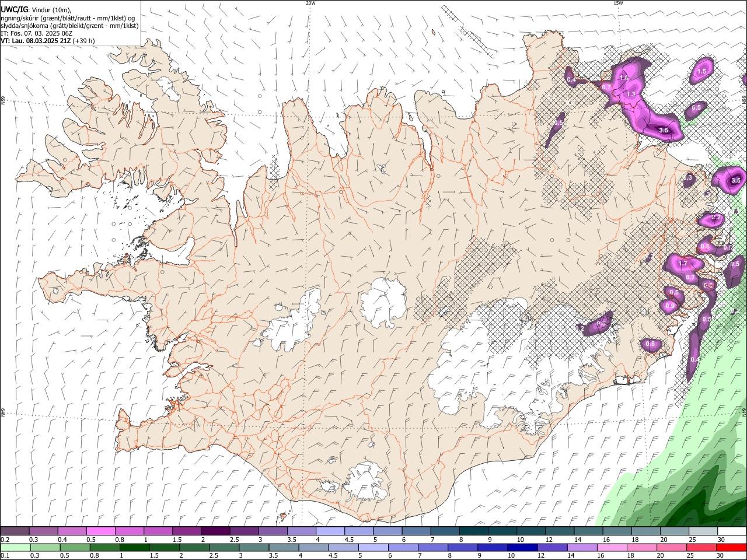Pick the deep blue 10 swatch in rain scale
This screenshot has width=747, height=560.
[521, 548]
